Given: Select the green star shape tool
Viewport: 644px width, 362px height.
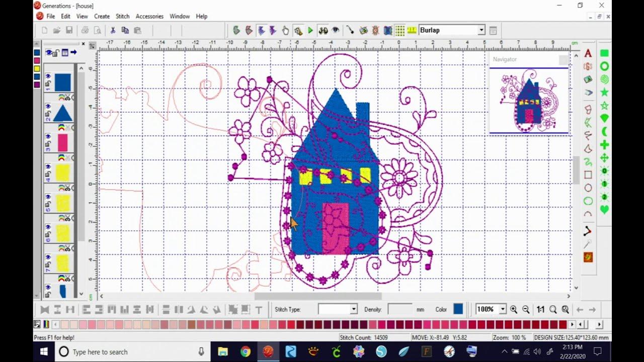Looking at the screenshot, I should tap(604, 93).
